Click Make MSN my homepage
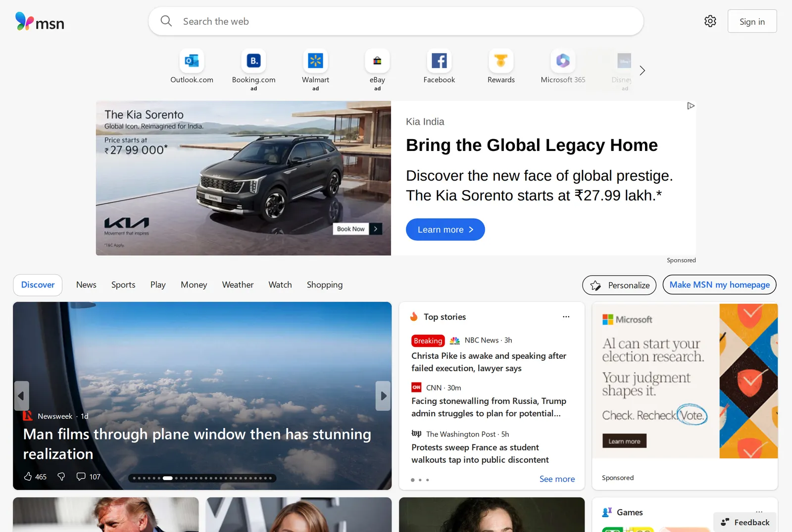This screenshot has height=532, width=792. 719,285
